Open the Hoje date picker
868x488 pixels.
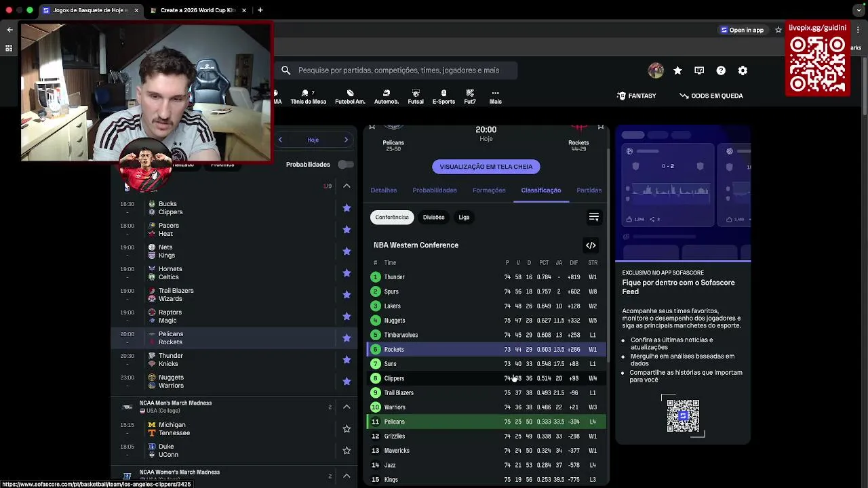[313, 140]
